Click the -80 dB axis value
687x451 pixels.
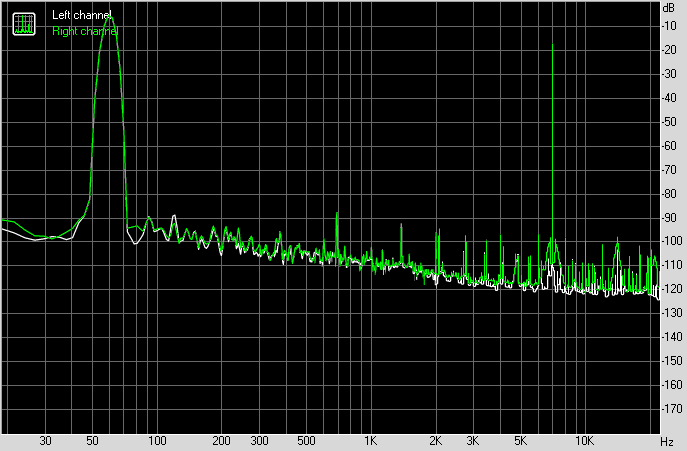click(x=669, y=194)
